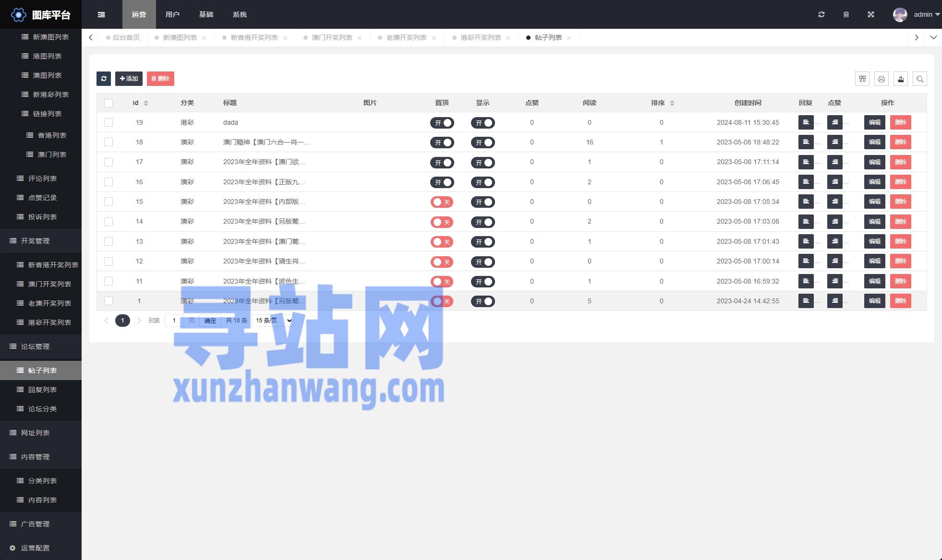Close the 帖子列表 tab with its x
The height and width of the screenshot is (560, 942).
point(569,38)
